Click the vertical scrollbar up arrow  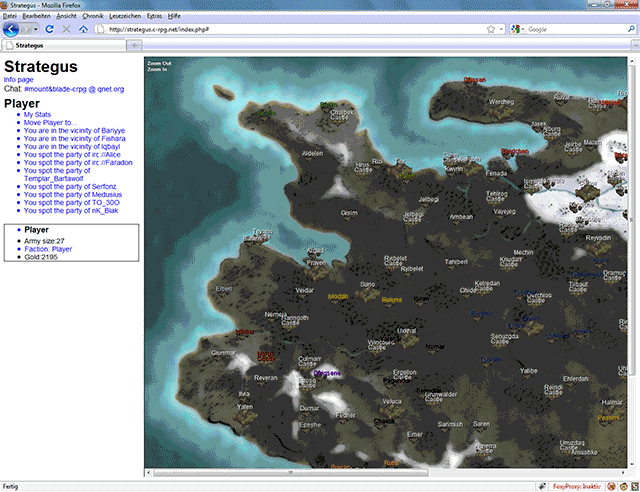(632, 60)
